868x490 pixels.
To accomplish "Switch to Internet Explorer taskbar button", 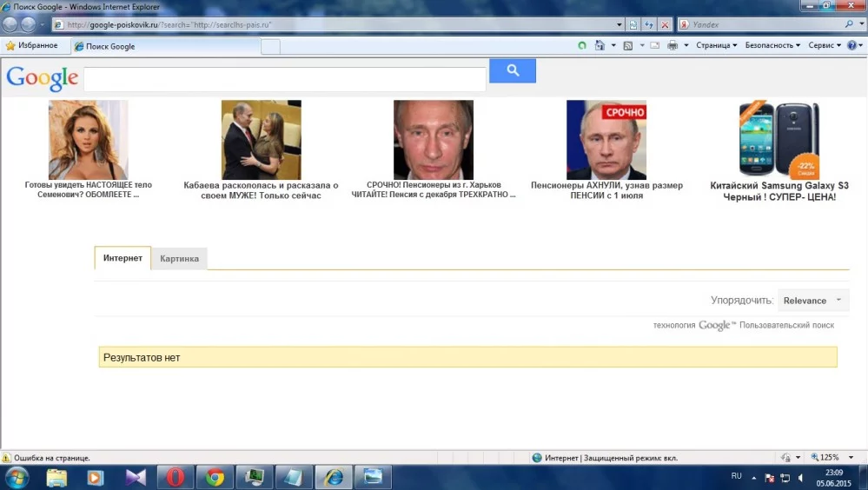I will pyautogui.click(x=334, y=477).
